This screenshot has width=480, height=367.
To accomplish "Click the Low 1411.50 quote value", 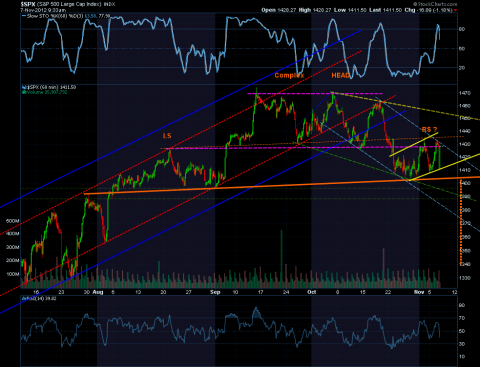I will [x=350, y=10].
